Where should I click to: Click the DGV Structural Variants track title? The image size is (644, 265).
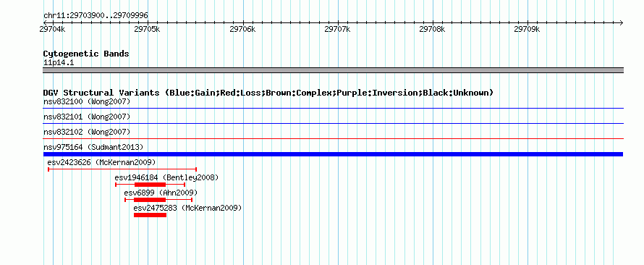(x=268, y=93)
